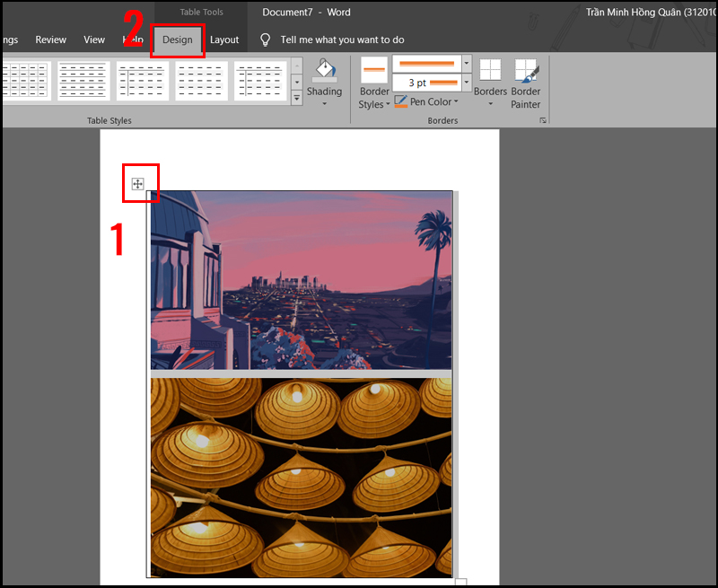Select the first table style thumbnail
Image resolution: width=718 pixels, height=588 pixels.
coord(27,81)
